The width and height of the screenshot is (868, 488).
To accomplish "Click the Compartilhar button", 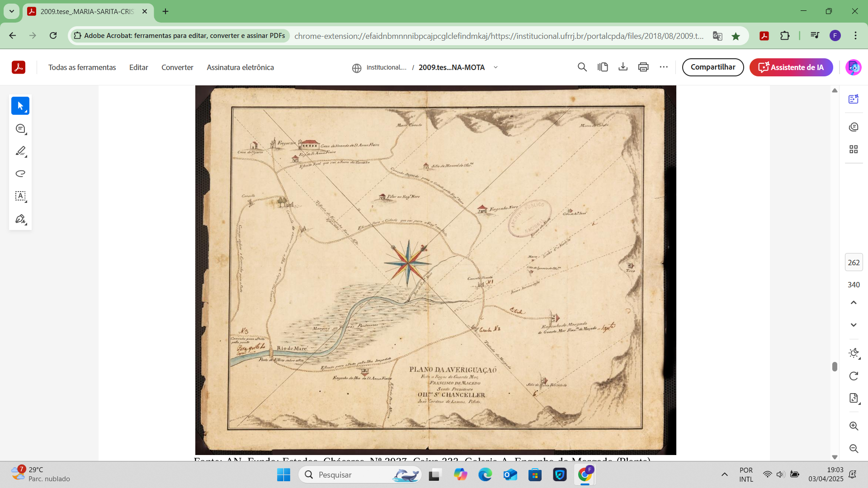I will [712, 67].
